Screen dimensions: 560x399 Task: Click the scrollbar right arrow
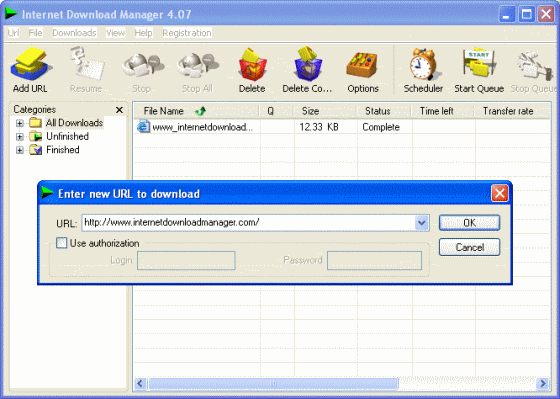point(543,384)
